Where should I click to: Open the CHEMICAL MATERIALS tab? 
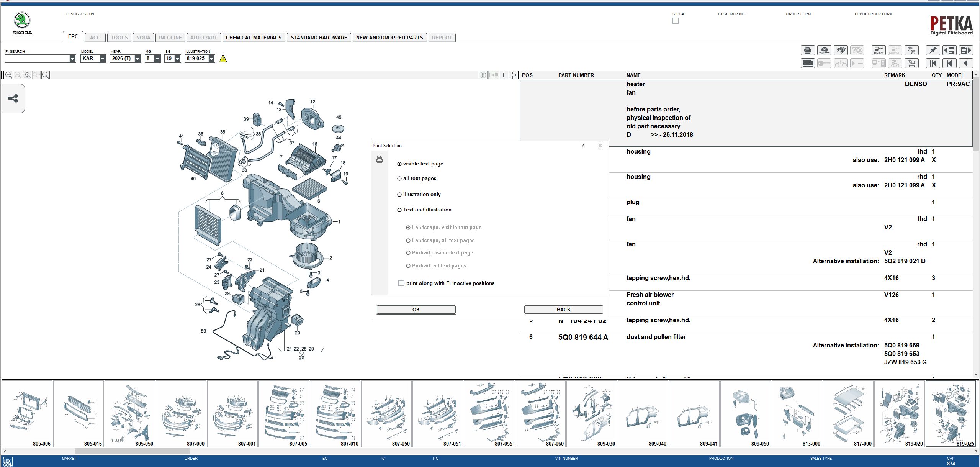(x=254, y=37)
